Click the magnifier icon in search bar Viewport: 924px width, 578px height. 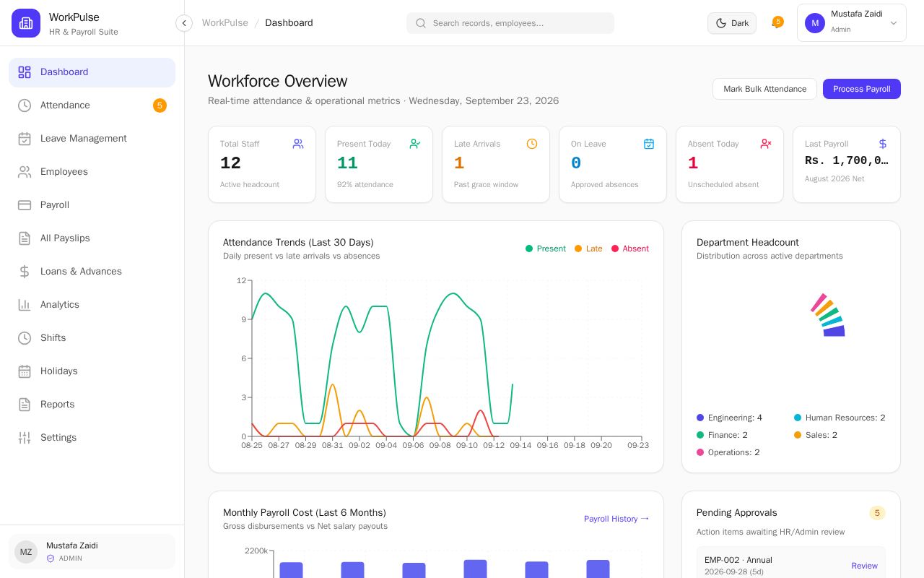point(421,23)
